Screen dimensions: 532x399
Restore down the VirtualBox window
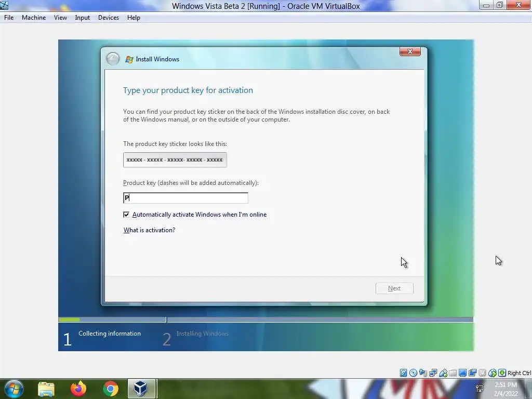coord(500,5)
